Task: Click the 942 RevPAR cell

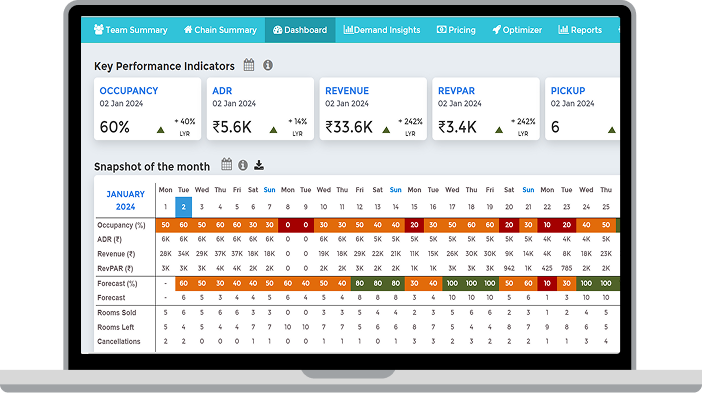Action: tap(509, 269)
